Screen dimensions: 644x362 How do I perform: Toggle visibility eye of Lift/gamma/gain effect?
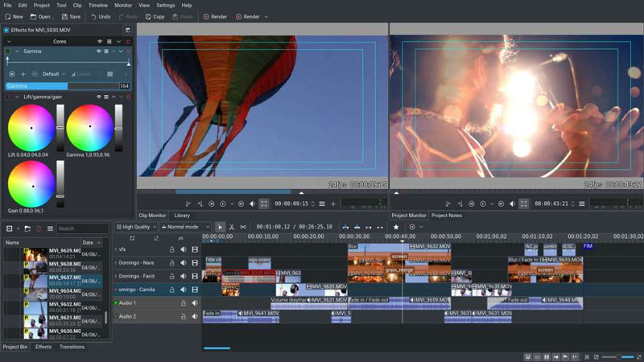100,97
